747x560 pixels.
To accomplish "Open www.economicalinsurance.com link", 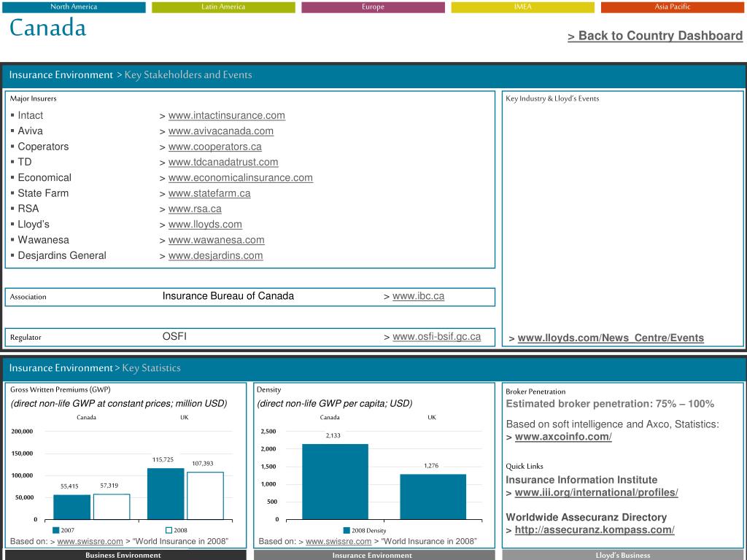I will pos(241,178).
